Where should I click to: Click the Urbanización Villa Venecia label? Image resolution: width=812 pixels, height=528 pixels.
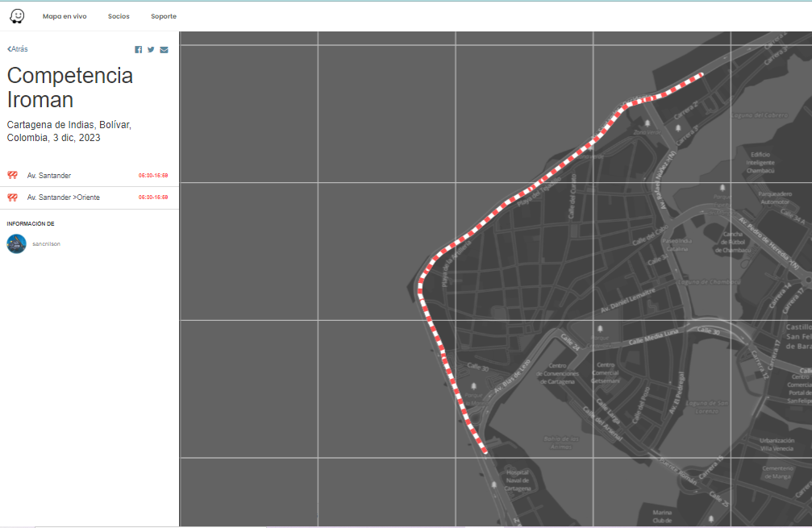pyautogui.click(x=777, y=445)
